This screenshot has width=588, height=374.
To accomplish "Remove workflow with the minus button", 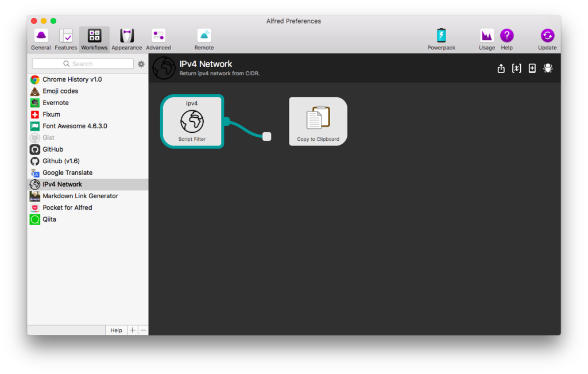I will pyautogui.click(x=143, y=330).
